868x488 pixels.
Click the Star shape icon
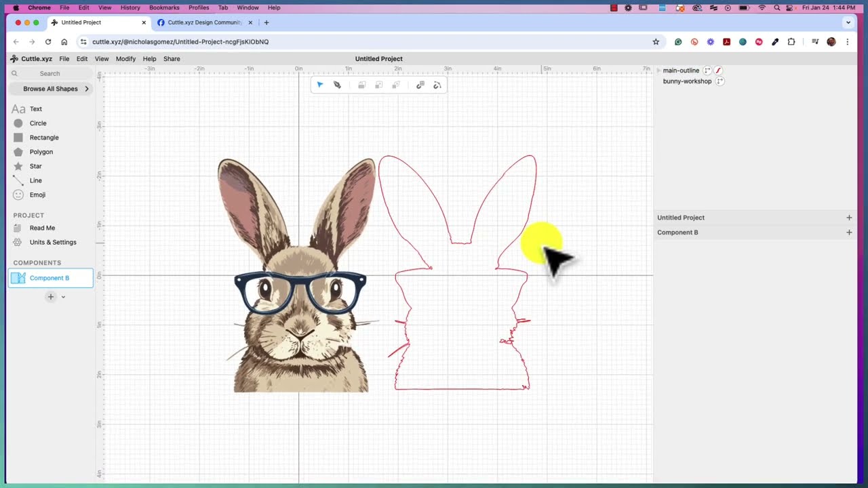click(x=18, y=166)
